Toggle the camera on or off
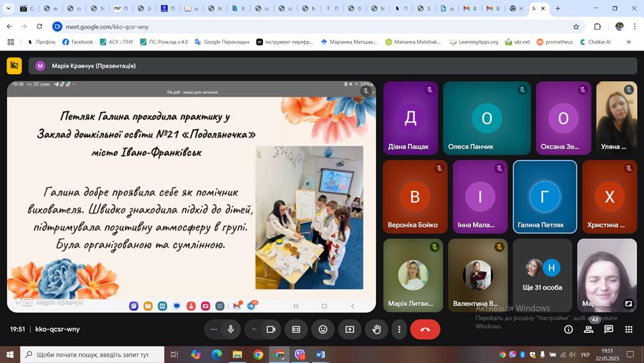 click(271, 329)
